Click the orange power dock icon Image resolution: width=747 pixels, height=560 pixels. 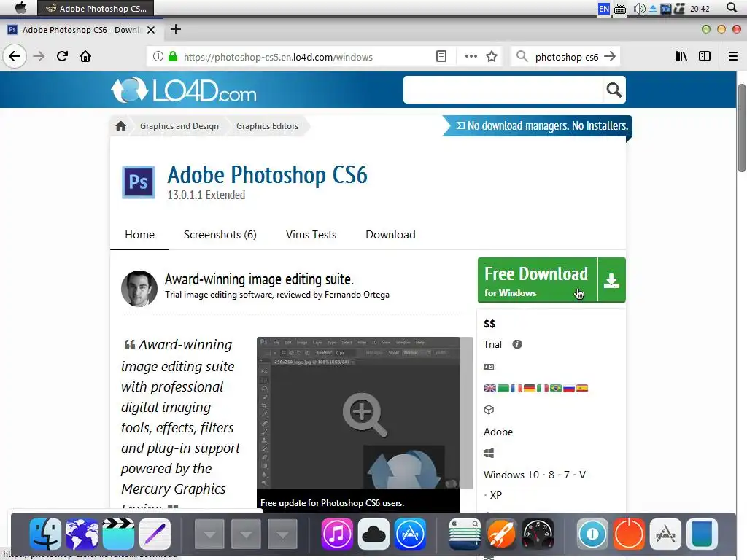[x=629, y=534]
